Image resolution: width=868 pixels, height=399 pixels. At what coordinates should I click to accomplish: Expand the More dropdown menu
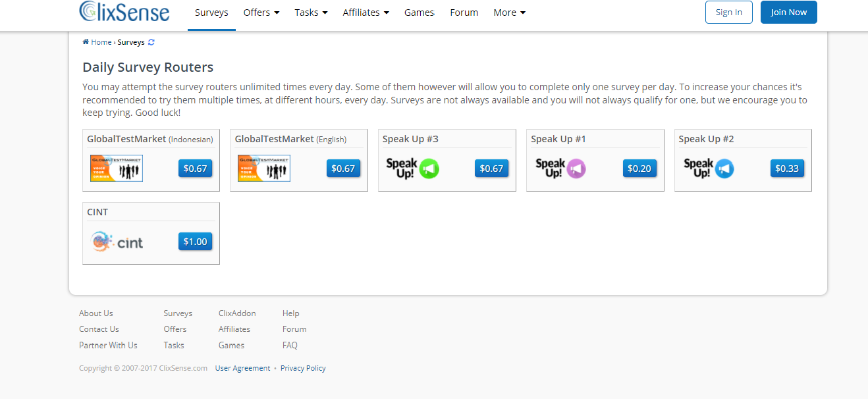tap(510, 13)
